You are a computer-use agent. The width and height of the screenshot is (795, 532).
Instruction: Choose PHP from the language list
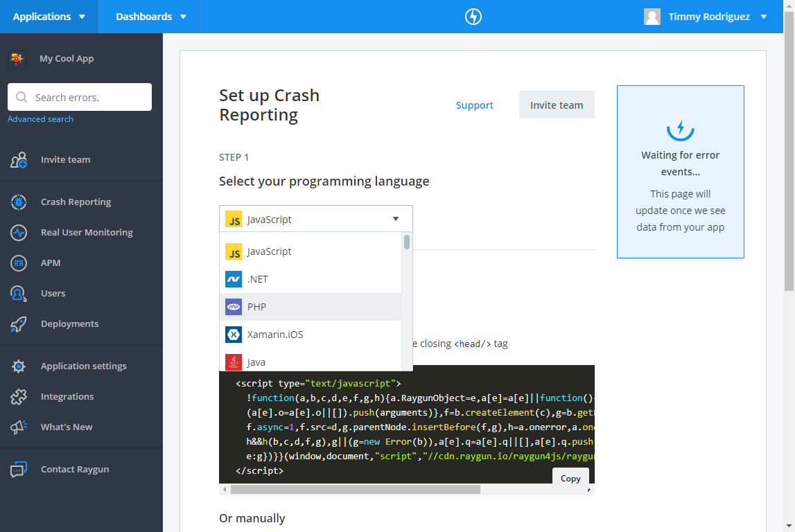(x=311, y=307)
